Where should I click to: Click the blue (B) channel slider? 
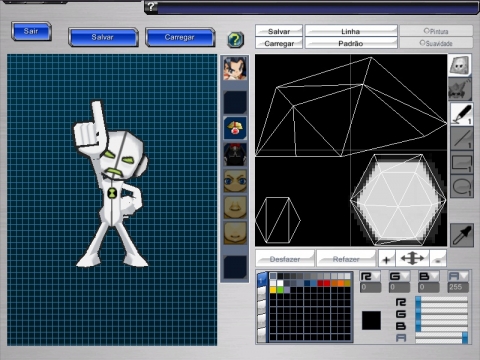pos(442,326)
